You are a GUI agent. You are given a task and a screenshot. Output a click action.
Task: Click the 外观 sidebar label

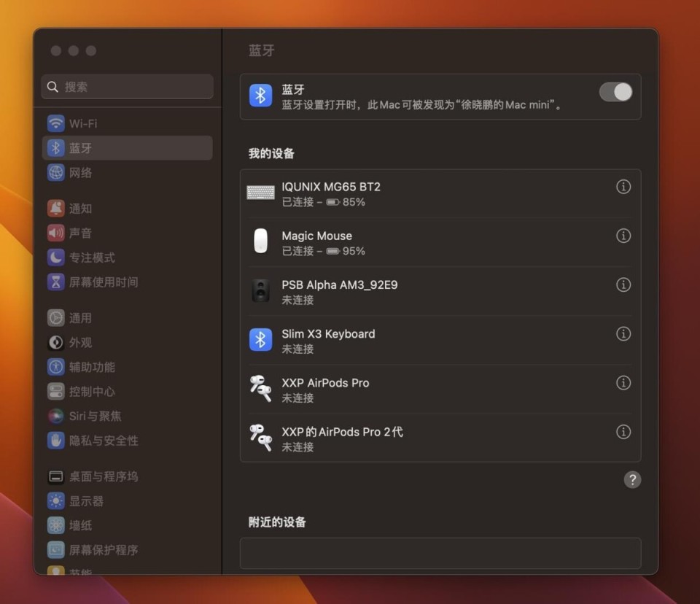pos(80,343)
